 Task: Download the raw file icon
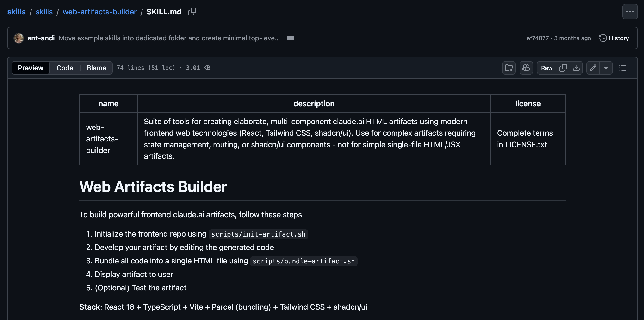tap(576, 68)
